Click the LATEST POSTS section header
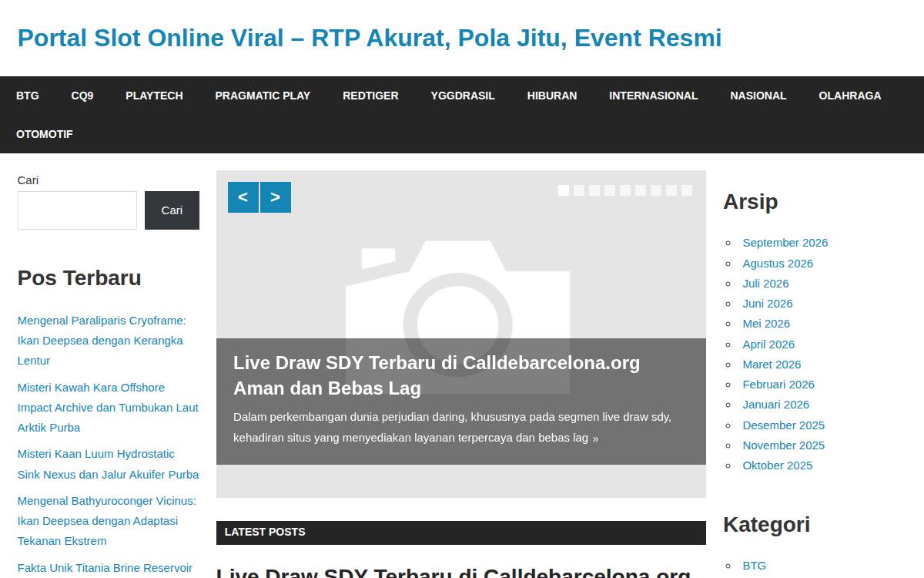Image resolution: width=924 pixels, height=578 pixels. 265,532
